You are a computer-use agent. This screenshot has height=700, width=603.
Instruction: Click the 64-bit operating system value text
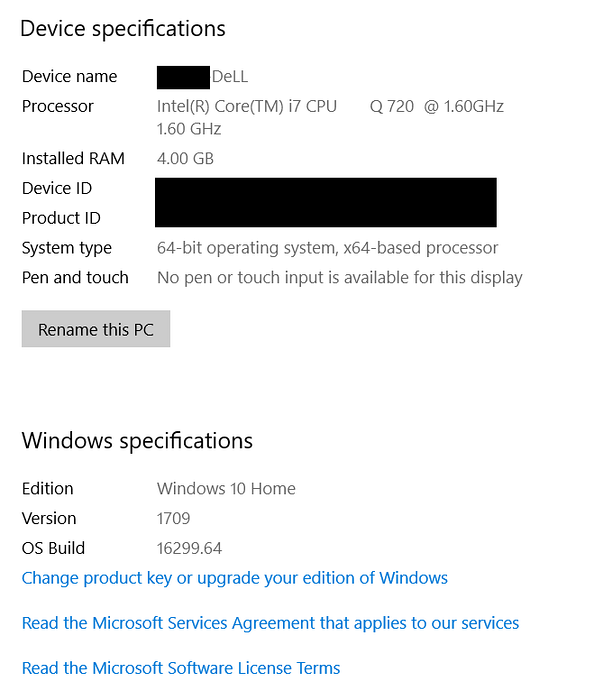click(x=327, y=248)
